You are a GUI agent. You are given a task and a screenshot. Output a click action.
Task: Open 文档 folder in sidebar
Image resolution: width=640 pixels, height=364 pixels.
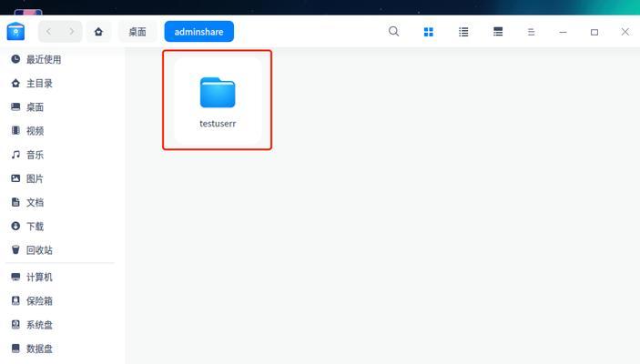click(x=36, y=202)
